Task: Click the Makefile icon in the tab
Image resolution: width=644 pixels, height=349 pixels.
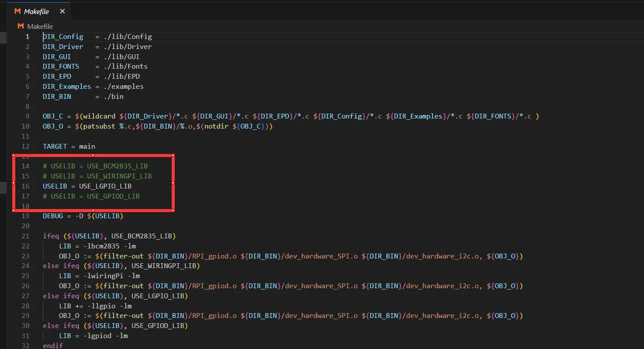Action: coord(18,11)
